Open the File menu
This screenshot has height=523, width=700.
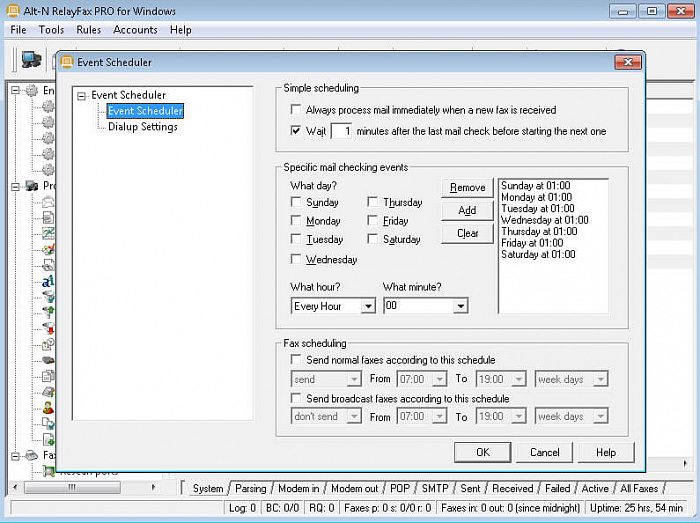pos(18,30)
